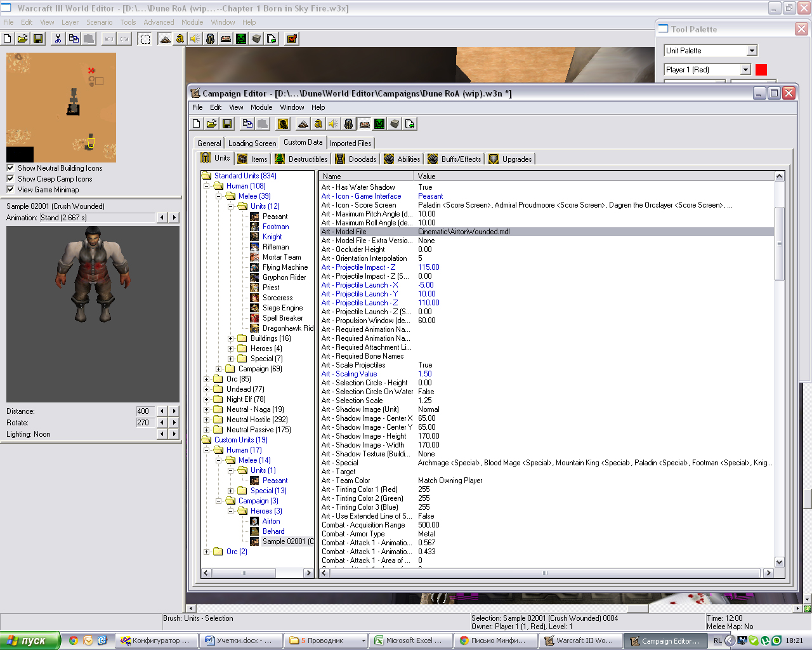
Task: Open the Unit Palette dropdown
Action: [752, 51]
